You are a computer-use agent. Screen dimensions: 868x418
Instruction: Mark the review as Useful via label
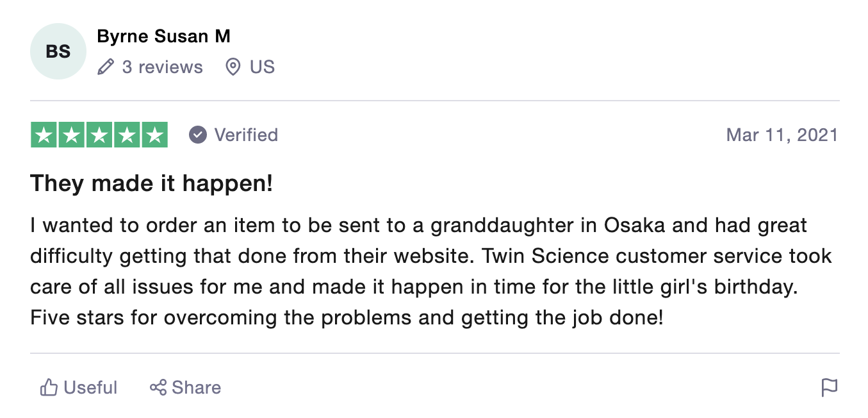coord(90,387)
